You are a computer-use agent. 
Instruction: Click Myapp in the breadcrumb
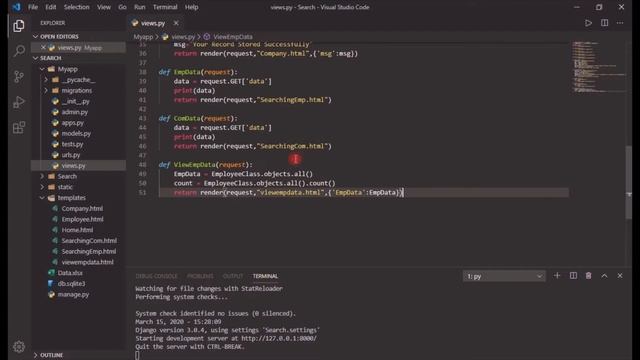[x=143, y=37]
